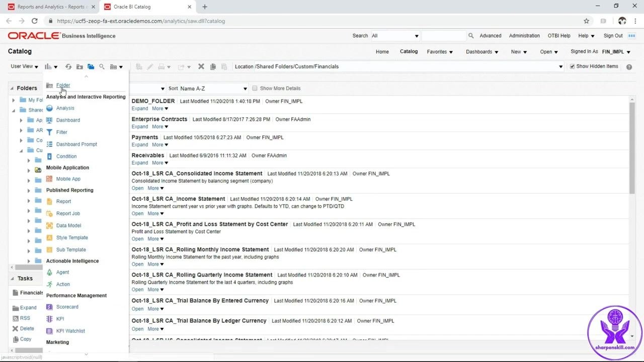Pick Sub Template from the New menu
The width and height of the screenshot is (644, 362).
(x=71, y=250)
